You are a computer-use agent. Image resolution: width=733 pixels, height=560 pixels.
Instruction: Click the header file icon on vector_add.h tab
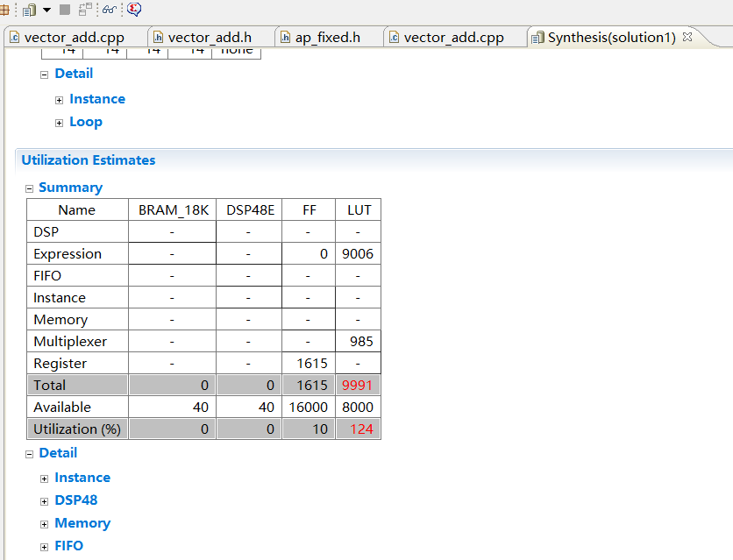point(159,38)
